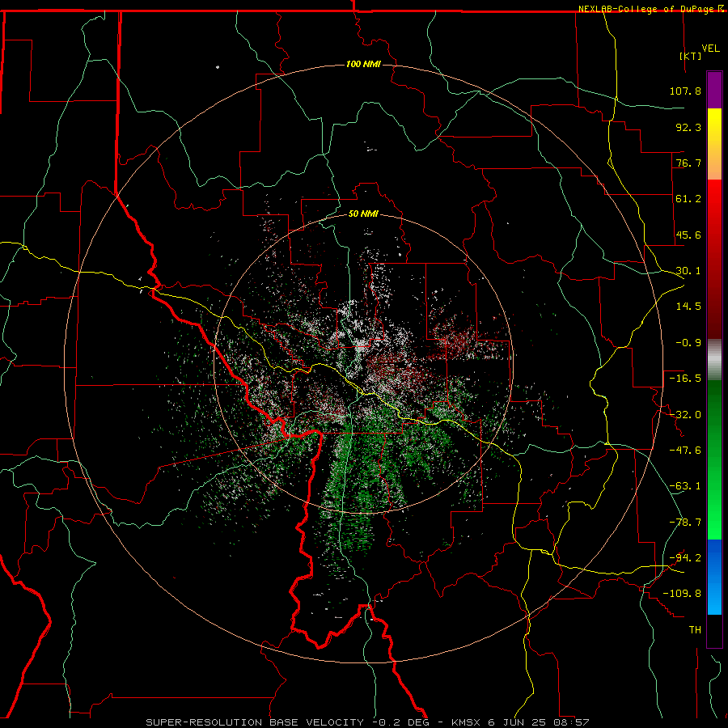Click the 50 NMI range ring label

click(x=363, y=214)
